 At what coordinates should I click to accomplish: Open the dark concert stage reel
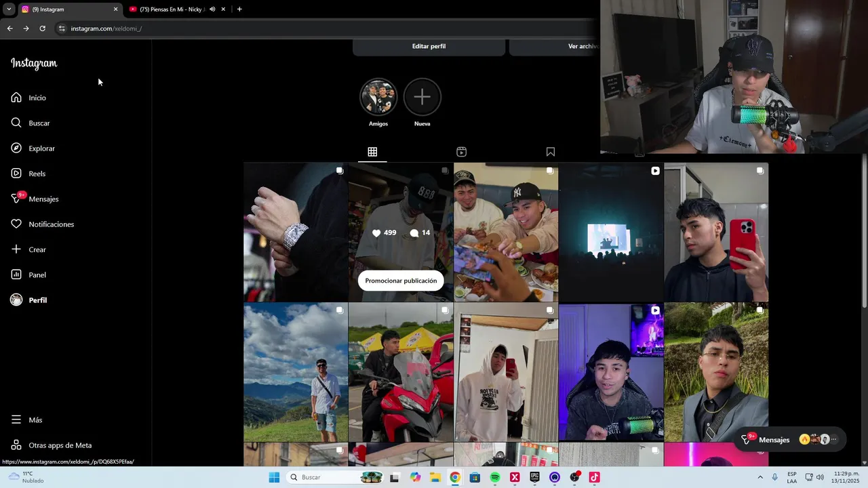coord(611,232)
